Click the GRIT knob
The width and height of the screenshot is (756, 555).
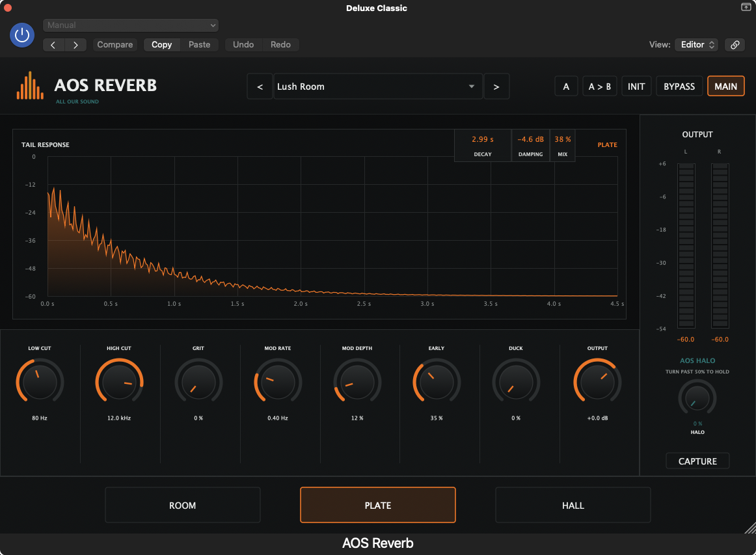[x=198, y=382]
